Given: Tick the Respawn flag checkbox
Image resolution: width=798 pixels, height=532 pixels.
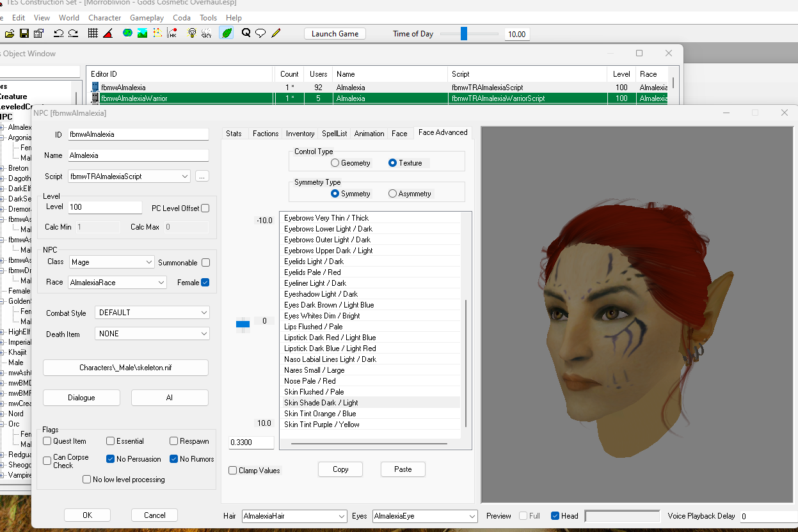Looking at the screenshot, I should pyautogui.click(x=174, y=441).
